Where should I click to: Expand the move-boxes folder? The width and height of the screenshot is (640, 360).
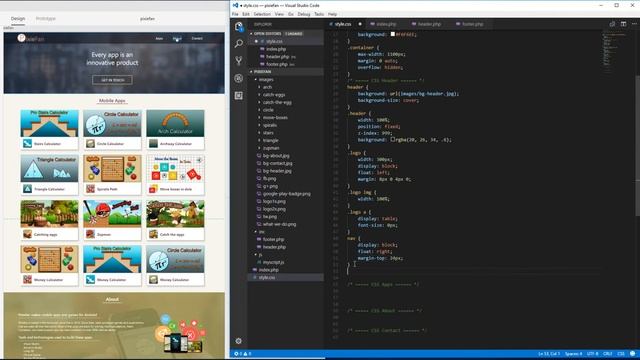[x=260, y=118]
